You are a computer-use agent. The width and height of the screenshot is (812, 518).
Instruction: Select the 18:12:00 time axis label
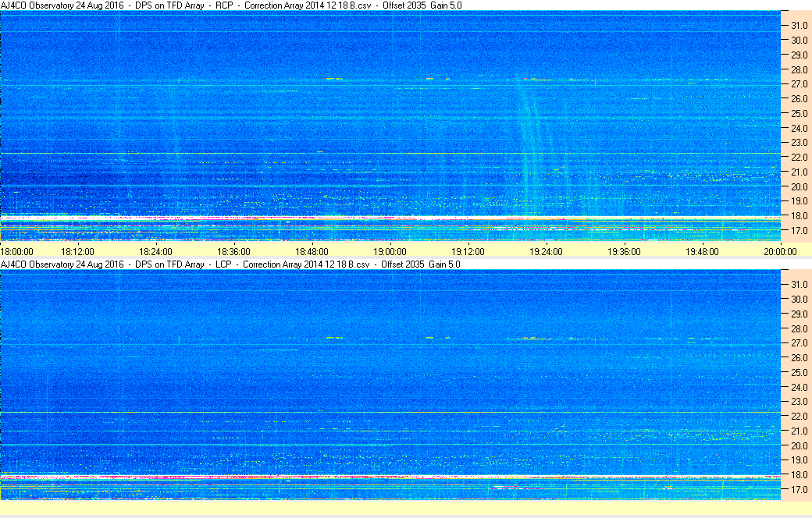tap(77, 252)
